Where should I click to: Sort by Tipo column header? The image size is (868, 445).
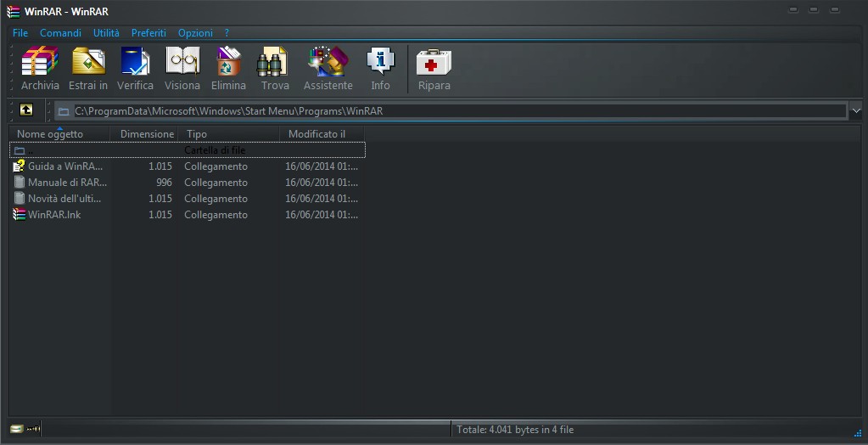click(x=229, y=133)
